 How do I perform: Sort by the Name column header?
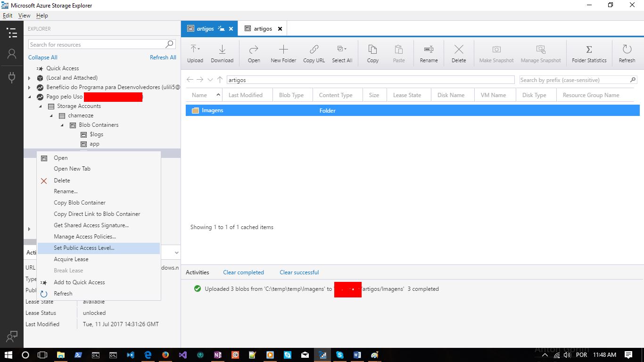[x=205, y=95]
